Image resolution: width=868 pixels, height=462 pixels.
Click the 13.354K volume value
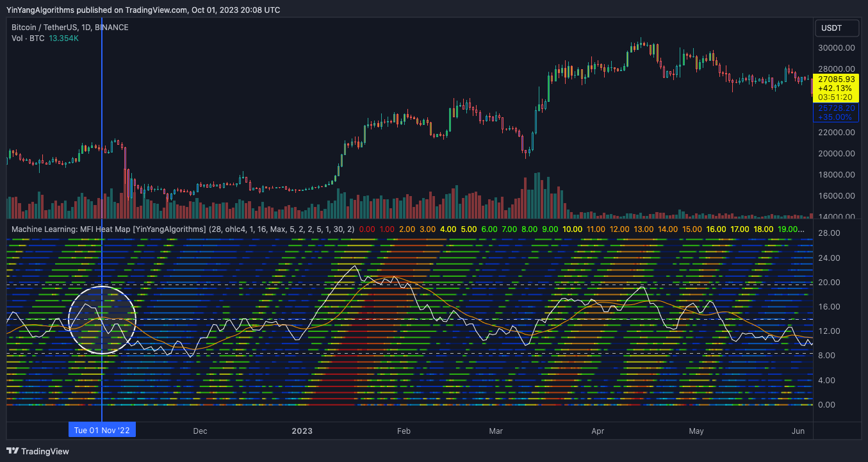(x=63, y=38)
